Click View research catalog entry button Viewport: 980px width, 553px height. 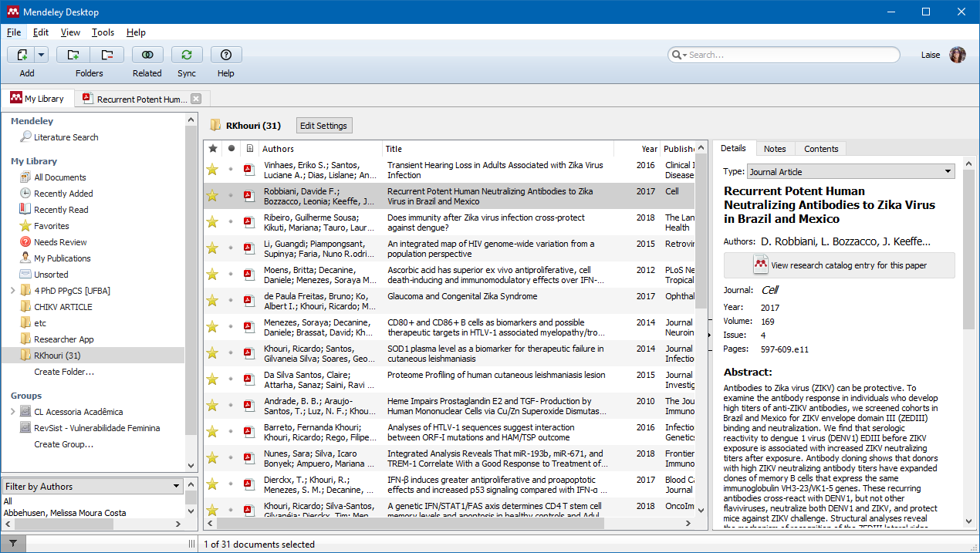[x=840, y=265]
